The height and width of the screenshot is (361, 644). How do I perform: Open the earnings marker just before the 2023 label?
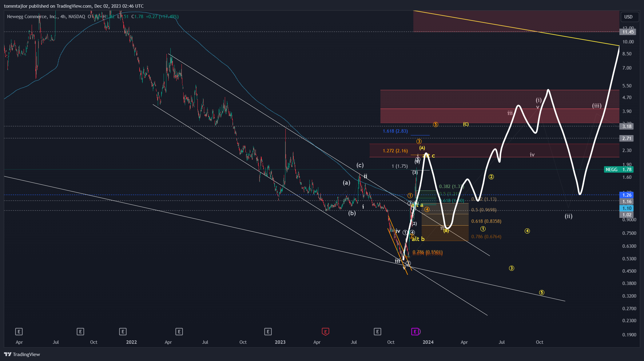[x=268, y=331]
